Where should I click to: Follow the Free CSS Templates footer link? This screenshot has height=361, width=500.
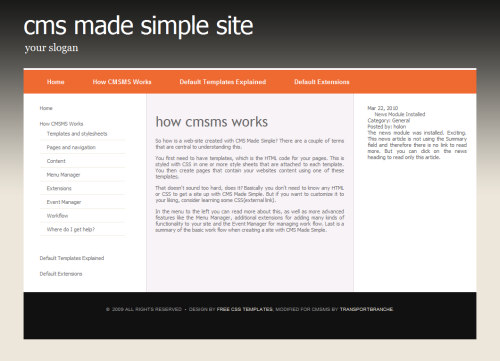245,309
